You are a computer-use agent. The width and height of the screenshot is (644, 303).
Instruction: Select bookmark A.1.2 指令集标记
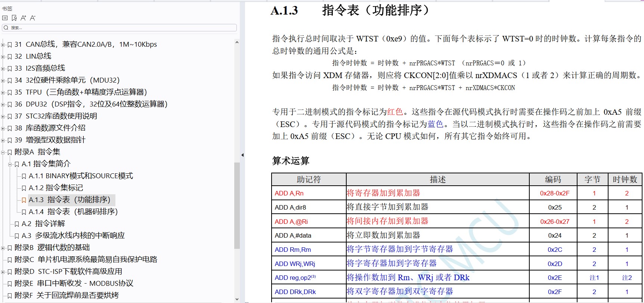(x=56, y=188)
